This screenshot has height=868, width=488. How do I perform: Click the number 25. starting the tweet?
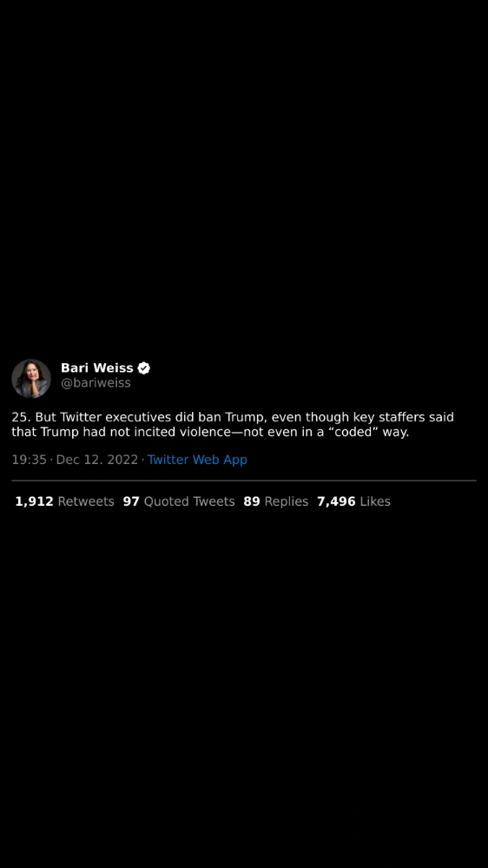point(22,417)
